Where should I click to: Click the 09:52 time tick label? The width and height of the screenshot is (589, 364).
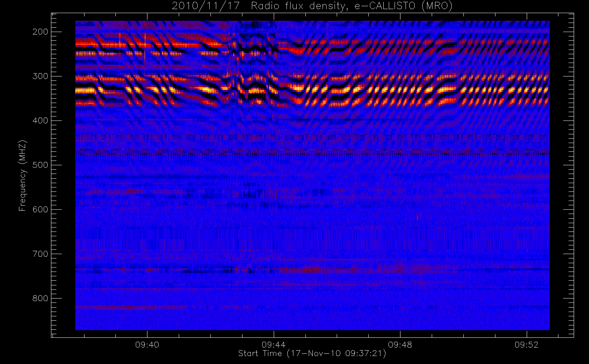point(527,345)
